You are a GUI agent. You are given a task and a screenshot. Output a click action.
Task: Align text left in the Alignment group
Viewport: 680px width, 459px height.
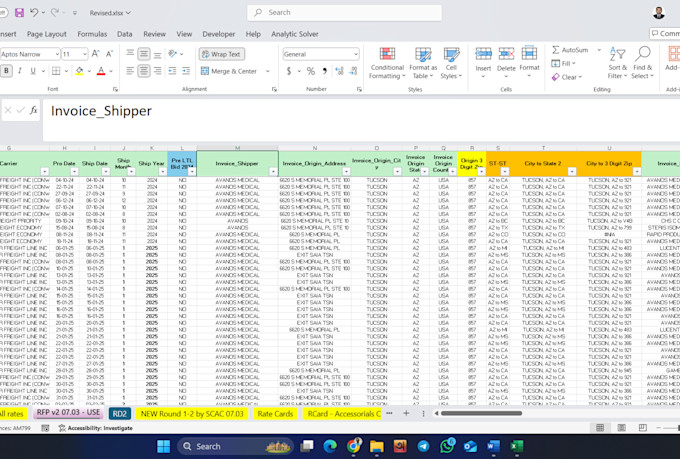[x=130, y=71]
